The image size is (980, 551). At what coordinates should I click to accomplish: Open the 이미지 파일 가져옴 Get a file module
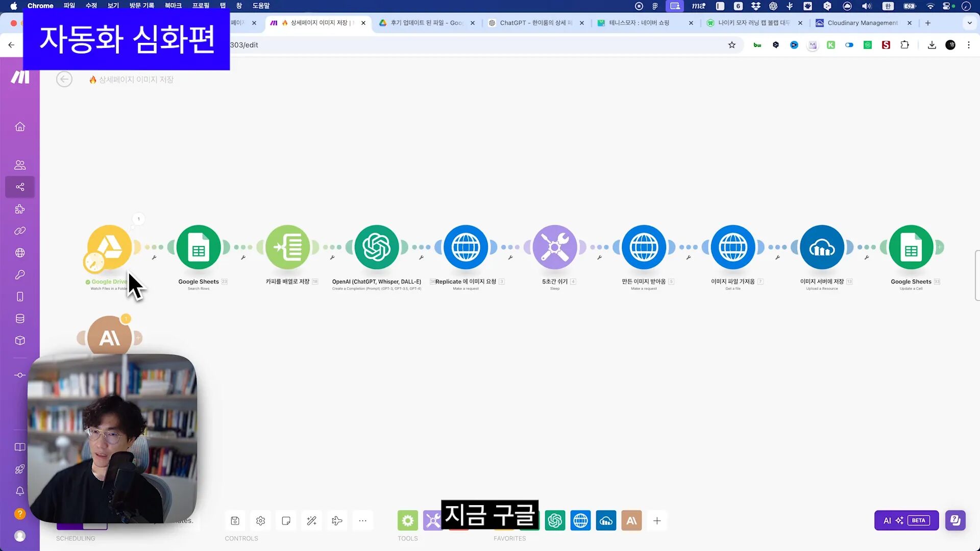point(733,247)
